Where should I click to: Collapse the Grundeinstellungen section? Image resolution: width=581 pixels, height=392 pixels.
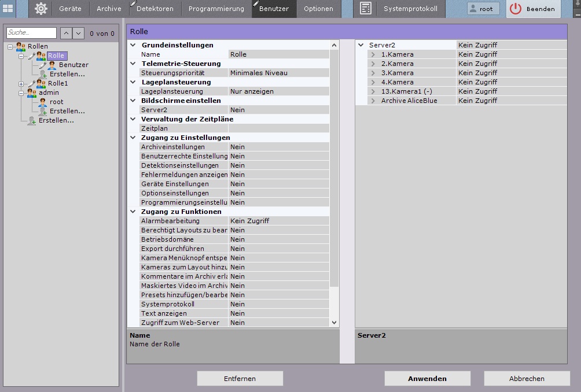coord(133,45)
